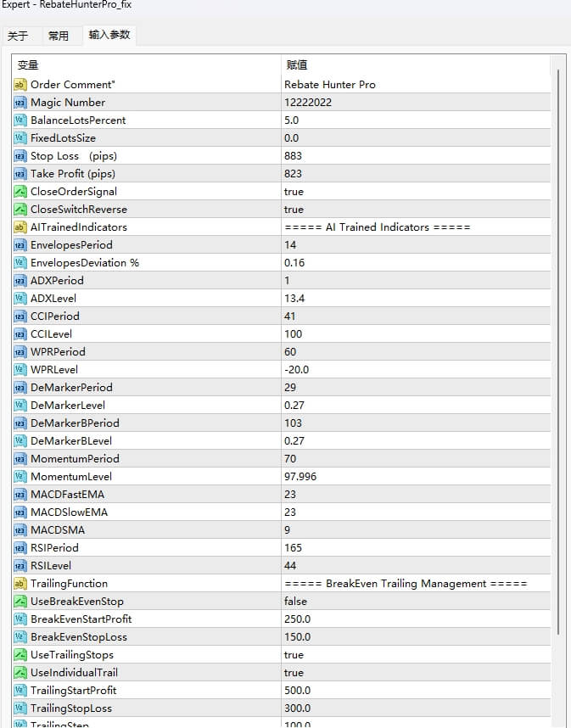571x728 pixels.
Task: Click the TrailingFunction string icon
Action: (x=20, y=584)
